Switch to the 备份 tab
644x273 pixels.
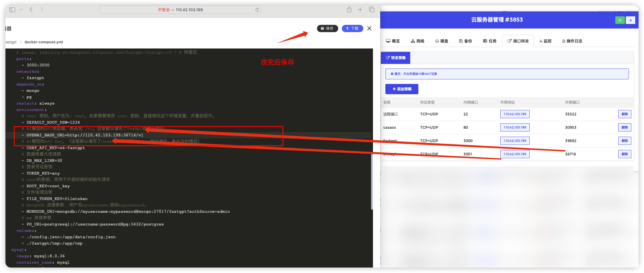[x=466, y=41]
